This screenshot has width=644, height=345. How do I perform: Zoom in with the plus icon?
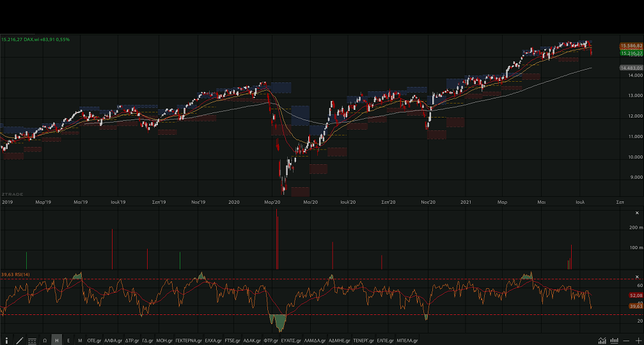point(638,341)
